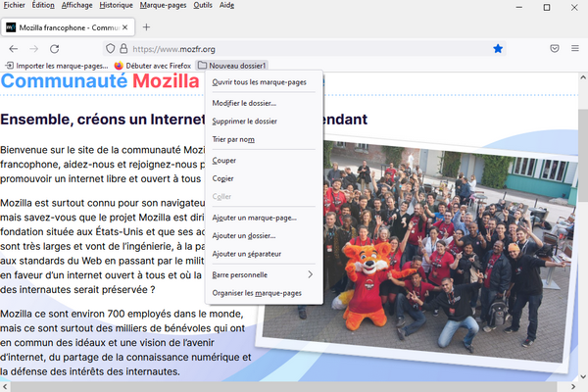Image resolution: width=588 pixels, height=392 pixels.
Task: Open the Pocket save icon
Action: 555,48
